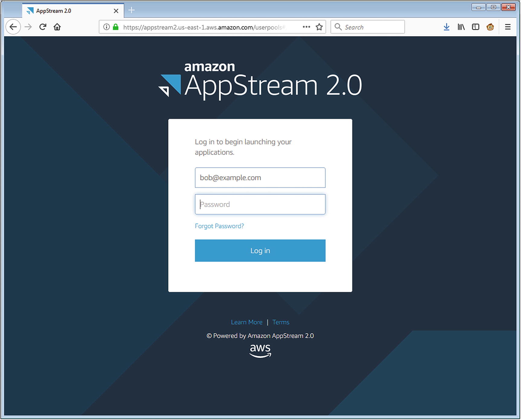Click the aws logo in the footer
521x420 pixels.
tap(260, 351)
